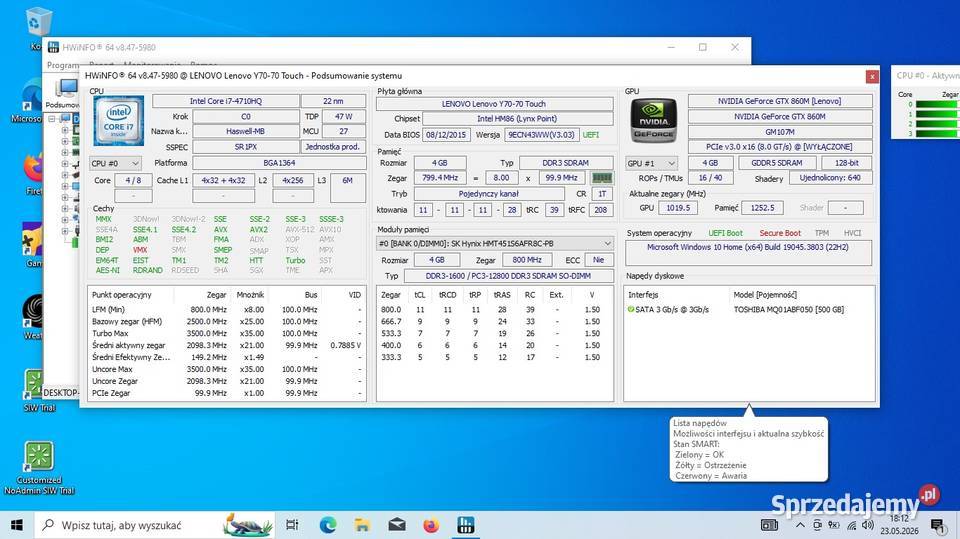Click the Intel Core i7-4710HQ field
The width and height of the screenshot is (960, 539).
click(x=226, y=101)
